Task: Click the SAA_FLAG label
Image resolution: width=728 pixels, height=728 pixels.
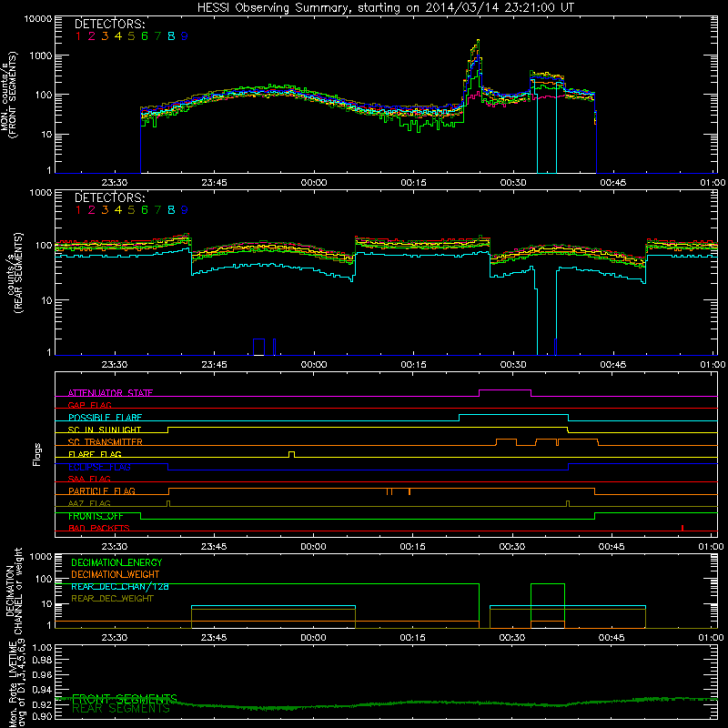Action: (x=89, y=479)
